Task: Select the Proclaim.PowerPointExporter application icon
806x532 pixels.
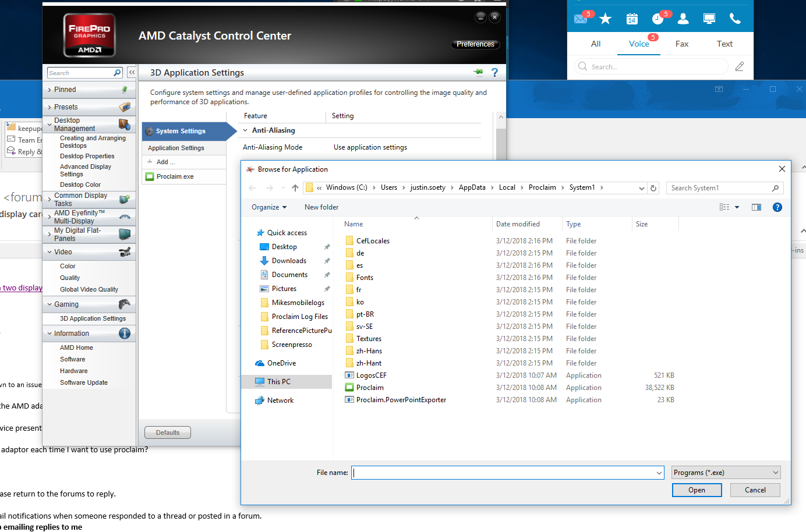Action: (x=349, y=400)
